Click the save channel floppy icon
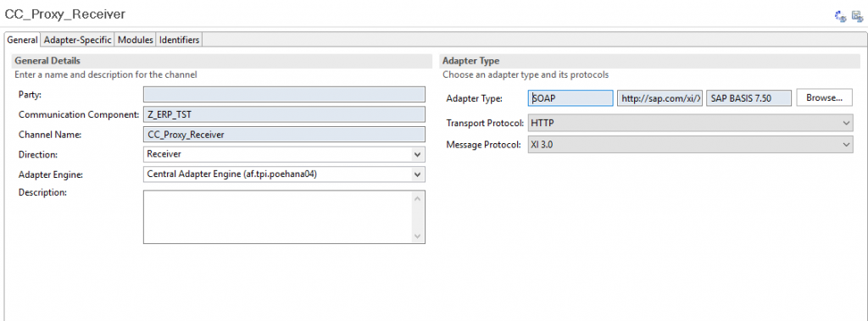868x321 pixels. tap(858, 16)
